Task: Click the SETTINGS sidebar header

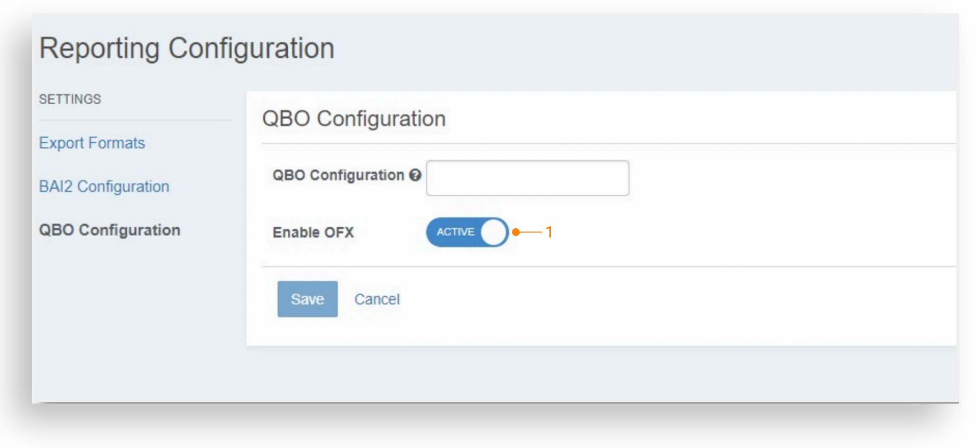Action: pyautogui.click(x=70, y=99)
